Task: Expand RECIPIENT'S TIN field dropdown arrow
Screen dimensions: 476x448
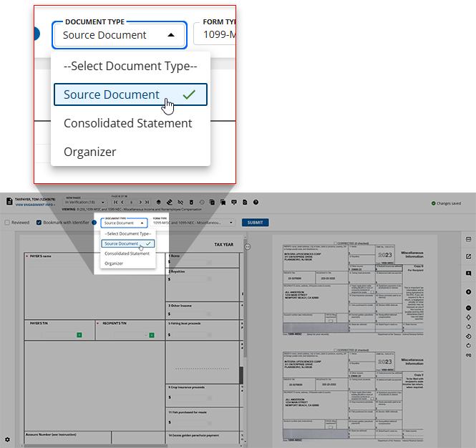Action: coord(146,335)
